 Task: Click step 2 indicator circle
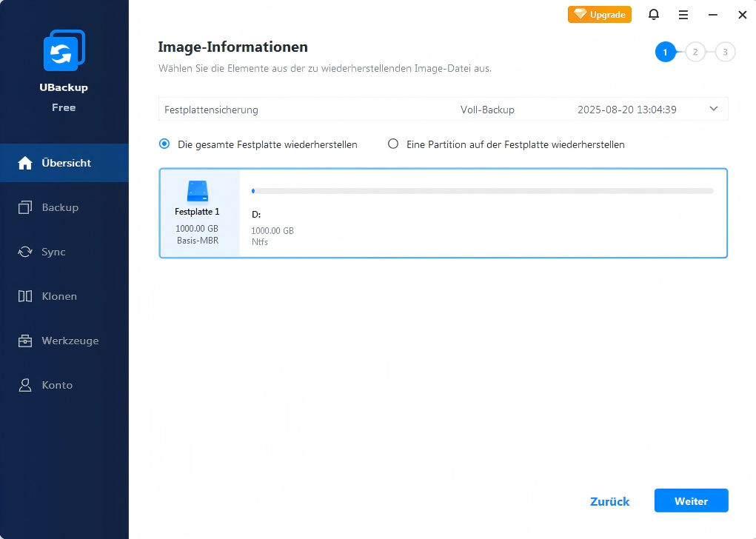(x=695, y=52)
